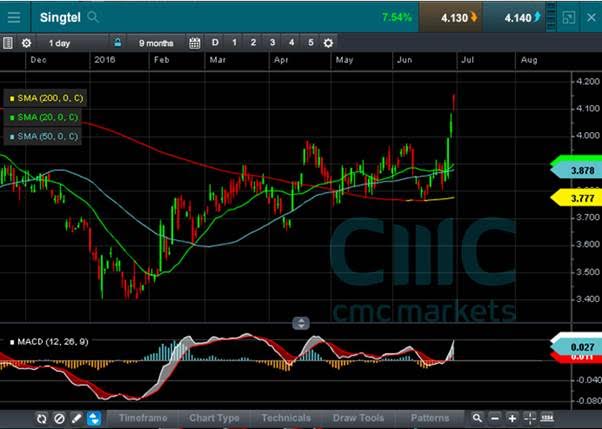Select chart preset 4
Viewport: 602px width, 429px height.
(x=291, y=43)
